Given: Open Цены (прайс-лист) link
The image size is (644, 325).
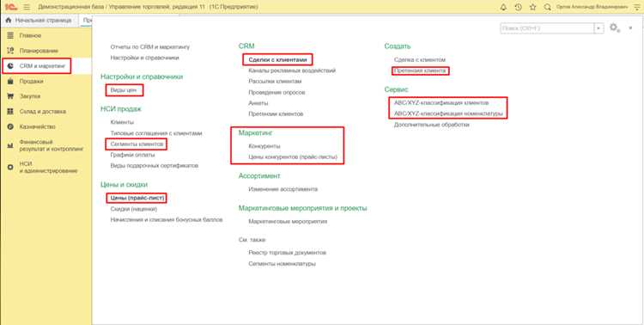Looking at the screenshot, I should 137,199.
